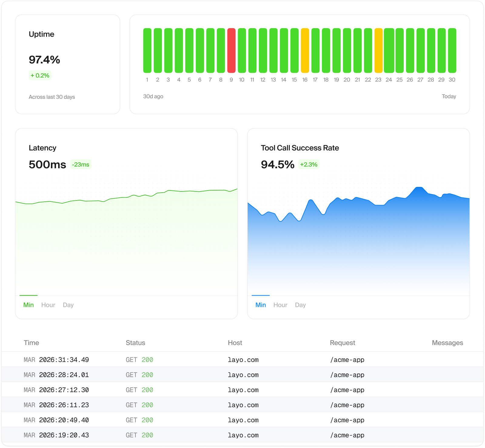Click the yellow uptime bar for day 16
This screenshot has height=448, width=485.
pyautogui.click(x=305, y=51)
